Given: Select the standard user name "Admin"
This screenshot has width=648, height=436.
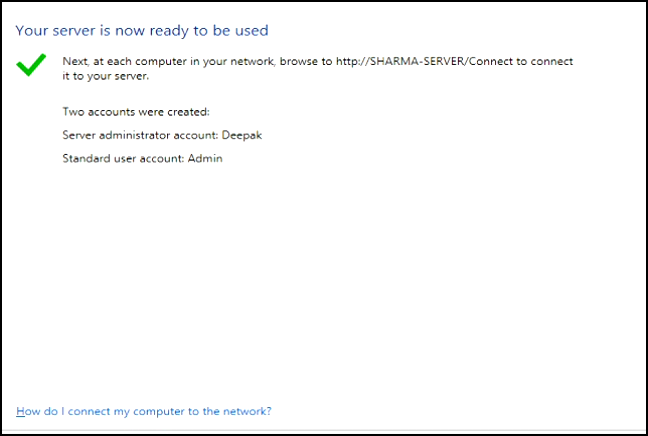Looking at the screenshot, I should (x=207, y=158).
